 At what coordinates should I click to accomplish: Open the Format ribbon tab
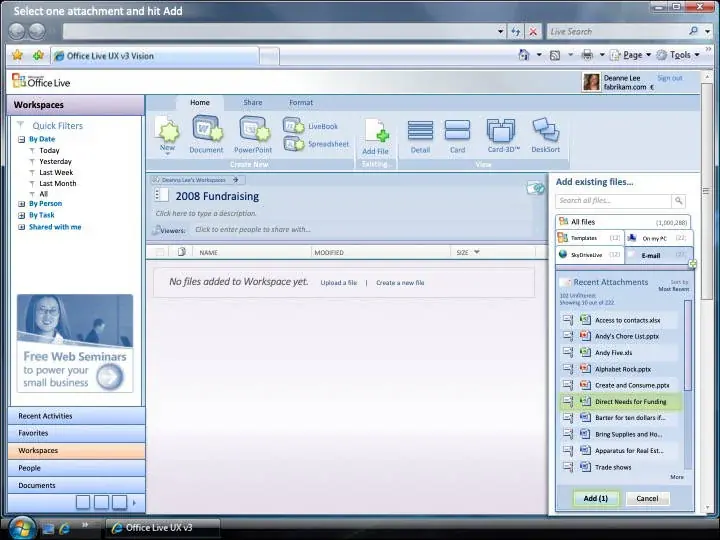point(301,102)
